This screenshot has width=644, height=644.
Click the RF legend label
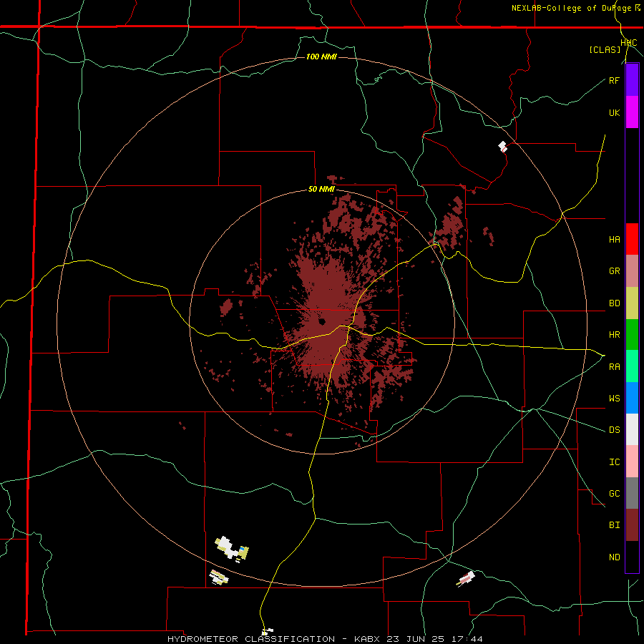614,80
